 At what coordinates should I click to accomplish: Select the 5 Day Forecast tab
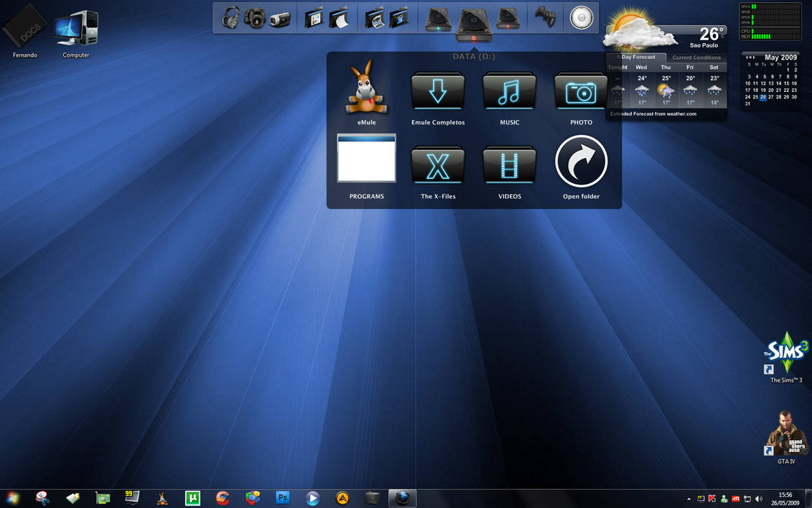(638, 57)
